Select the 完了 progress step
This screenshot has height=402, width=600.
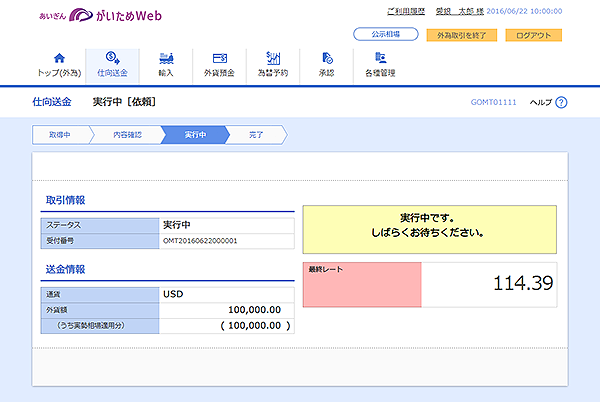256,135
